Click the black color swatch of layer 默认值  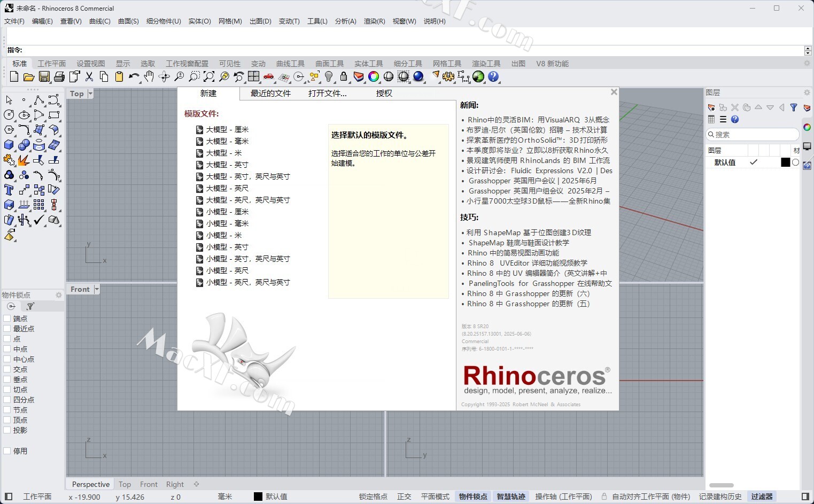tap(785, 162)
